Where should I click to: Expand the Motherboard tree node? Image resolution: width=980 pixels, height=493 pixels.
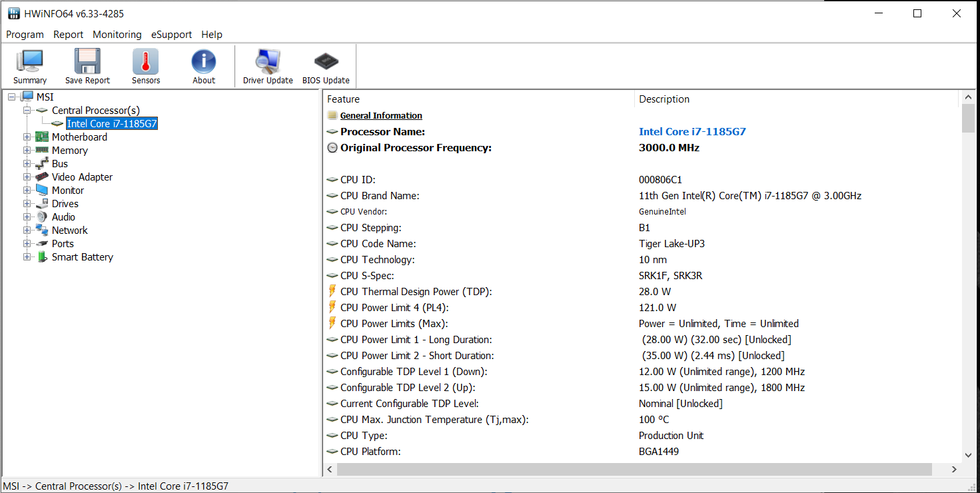pyautogui.click(x=27, y=137)
